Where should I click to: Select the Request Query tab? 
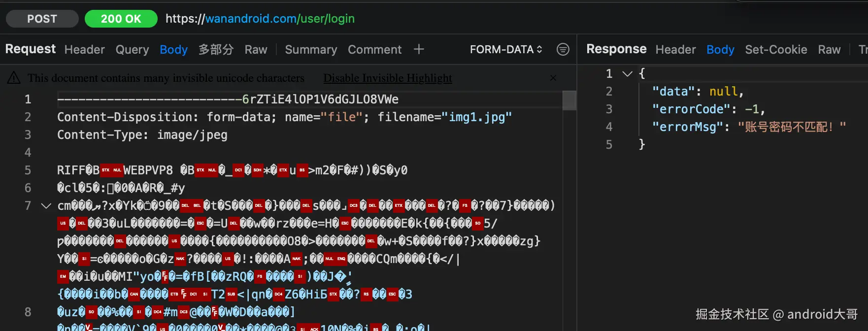click(132, 49)
